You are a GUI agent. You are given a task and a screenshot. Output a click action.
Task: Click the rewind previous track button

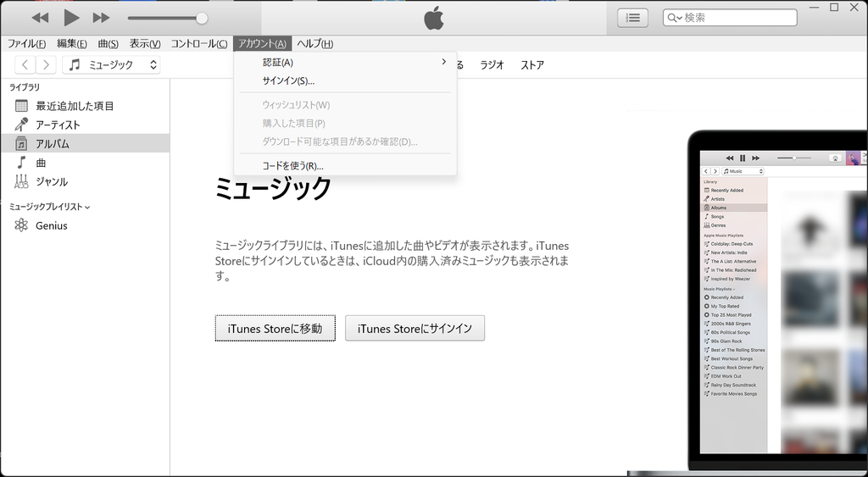(x=40, y=18)
